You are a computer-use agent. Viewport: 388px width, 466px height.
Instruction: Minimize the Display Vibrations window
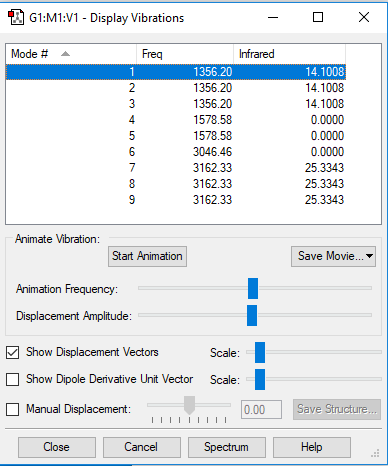click(273, 17)
